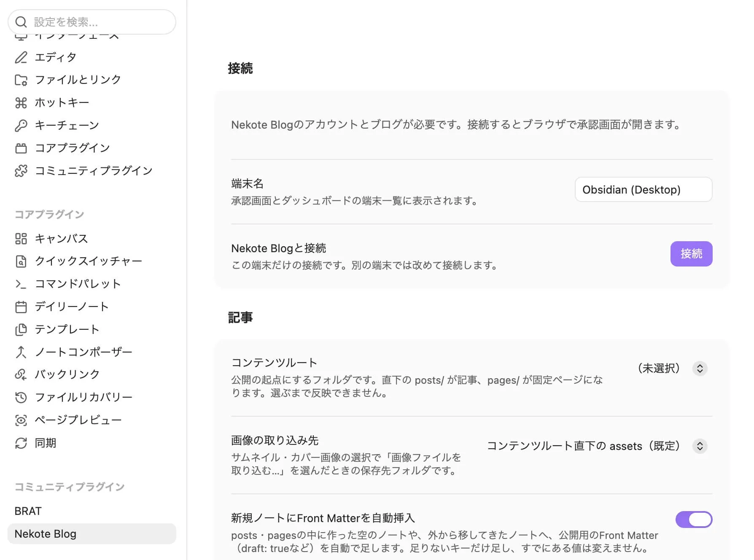Click the preview icon beside ページプレビュー
Image resolution: width=754 pixels, height=560 pixels.
pos(21,420)
